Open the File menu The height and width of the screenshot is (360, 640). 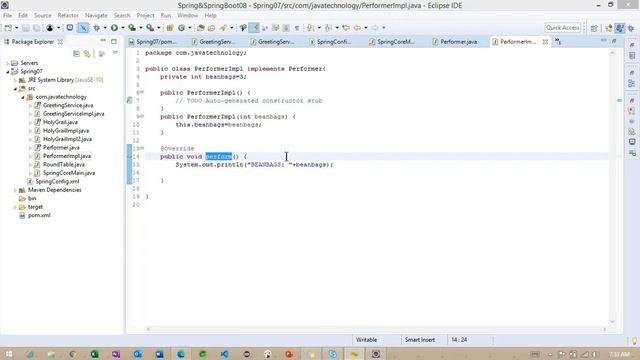pyautogui.click(x=7, y=15)
